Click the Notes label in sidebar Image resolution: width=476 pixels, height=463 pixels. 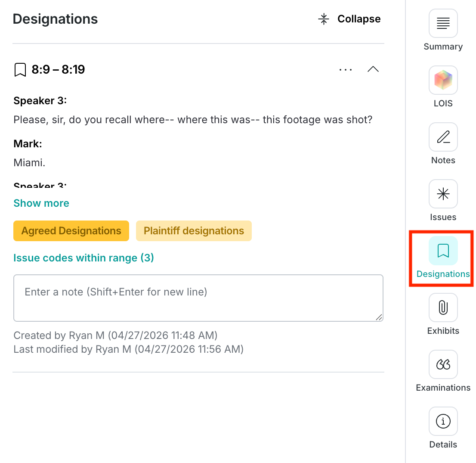tap(443, 160)
